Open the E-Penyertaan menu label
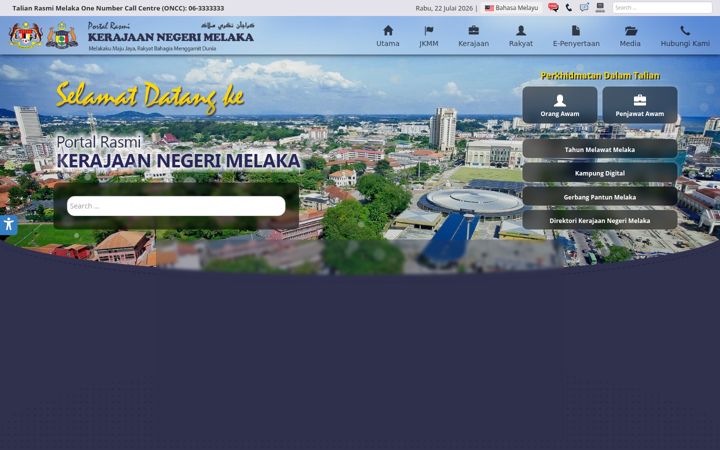The height and width of the screenshot is (450, 720). point(576,44)
